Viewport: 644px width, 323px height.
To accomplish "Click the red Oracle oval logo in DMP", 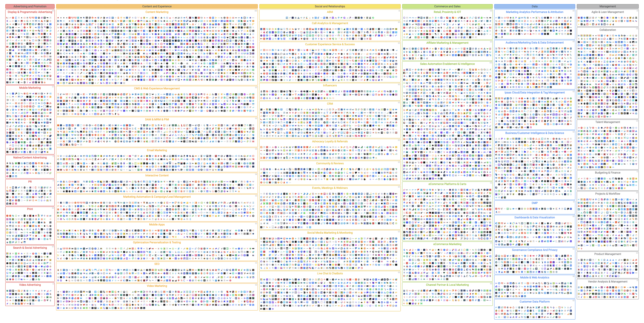I will pos(499,212).
